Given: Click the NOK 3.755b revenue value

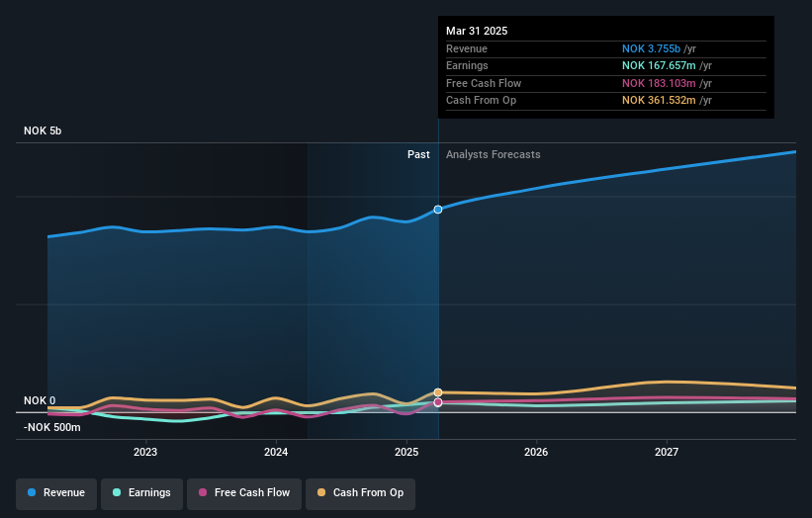Looking at the screenshot, I should point(651,48).
